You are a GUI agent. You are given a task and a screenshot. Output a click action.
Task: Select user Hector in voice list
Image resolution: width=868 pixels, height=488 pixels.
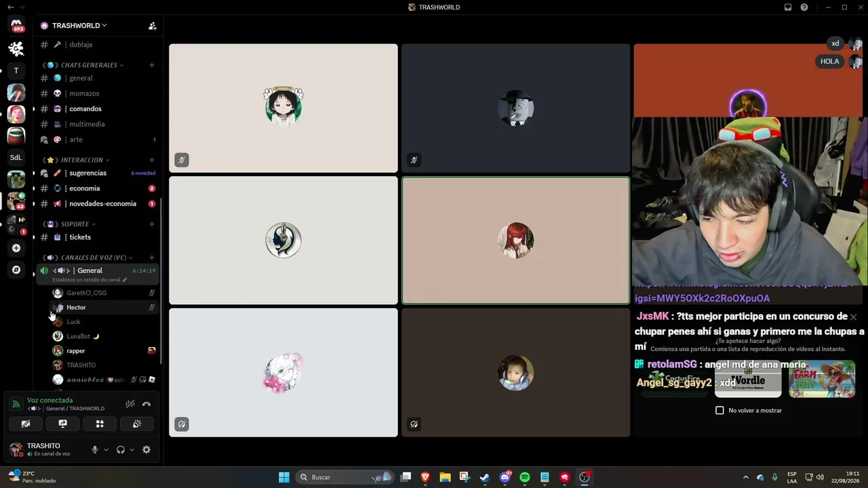pyautogui.click(x=104, y=308)
